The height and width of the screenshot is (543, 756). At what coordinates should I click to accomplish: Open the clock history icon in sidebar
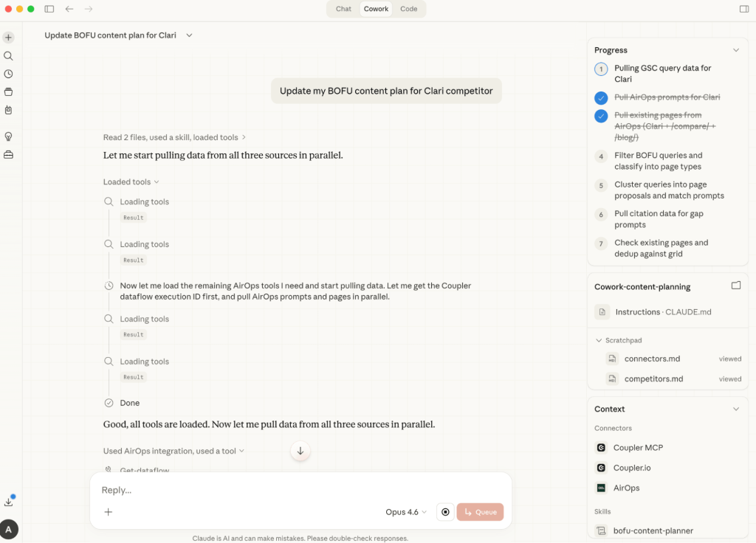9,74
